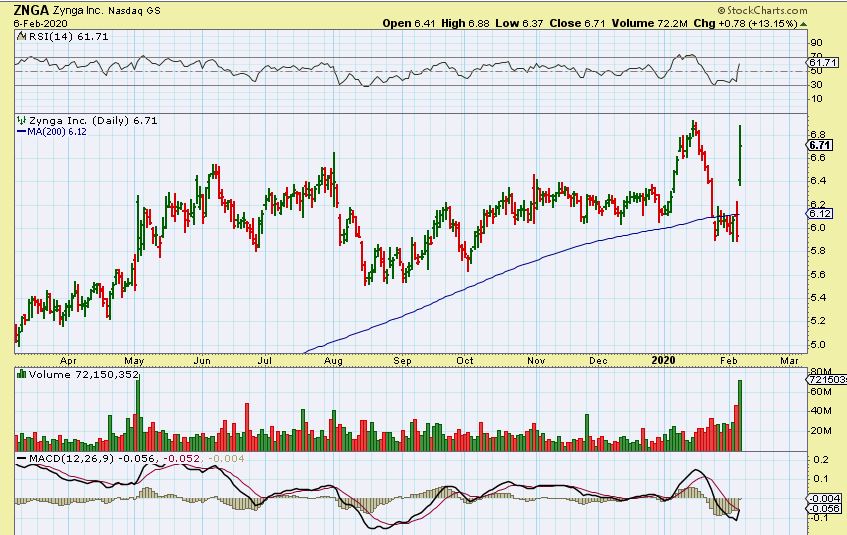Click the Feb label on the date axis
The height and width of the screenshot is (535, 847).
(729, 360)
